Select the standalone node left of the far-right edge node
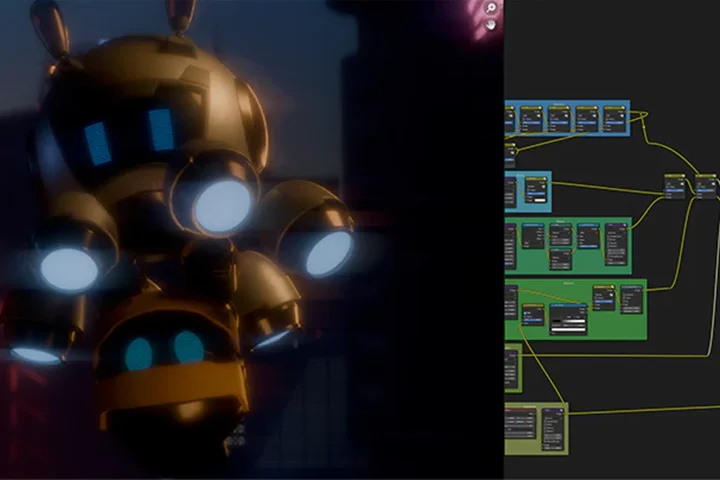Viewport: 720px width, 480px height. point(675,187)
